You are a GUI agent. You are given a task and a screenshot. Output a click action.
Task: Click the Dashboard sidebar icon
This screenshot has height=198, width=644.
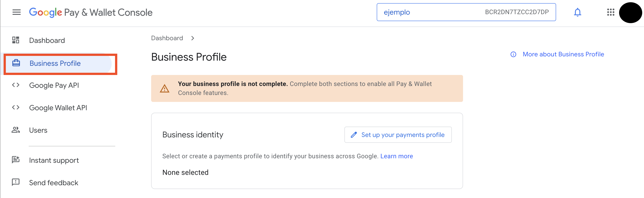pos(16,40)
